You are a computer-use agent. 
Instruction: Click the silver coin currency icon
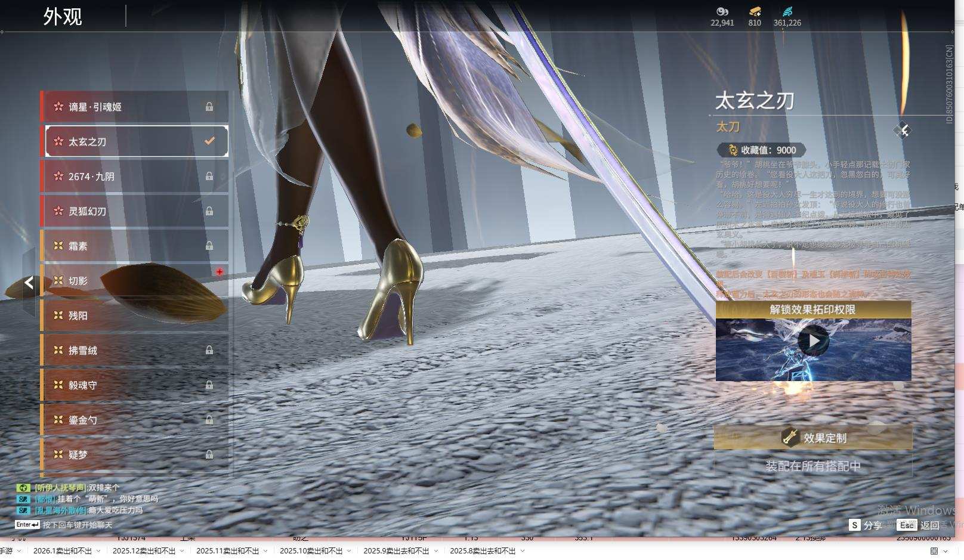[722, 11]
